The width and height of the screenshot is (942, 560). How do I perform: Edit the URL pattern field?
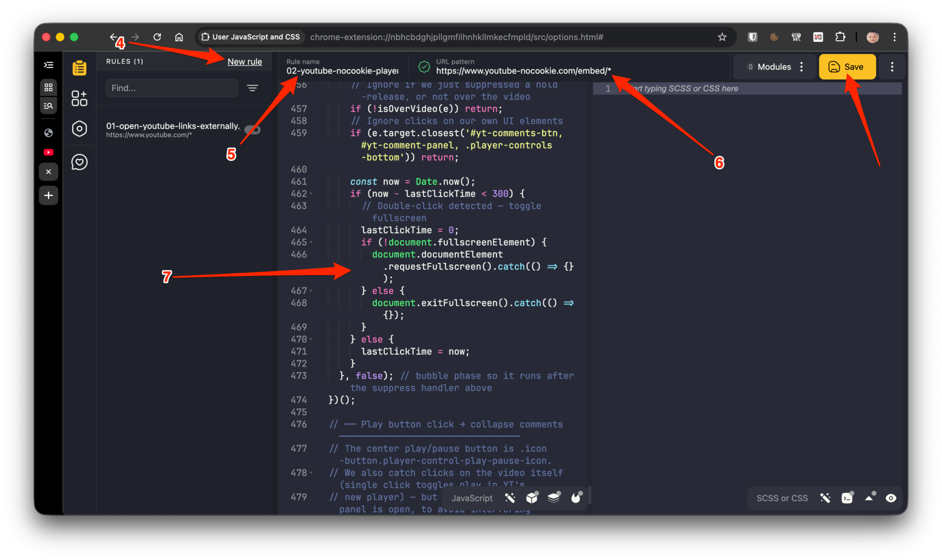[x=523, y=71]
